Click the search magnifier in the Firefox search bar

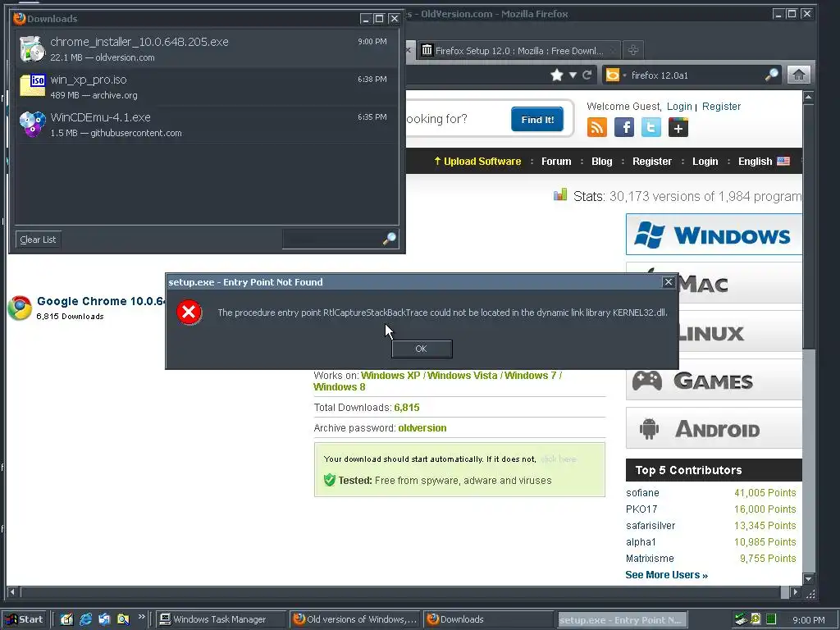[x=771, y=75]
